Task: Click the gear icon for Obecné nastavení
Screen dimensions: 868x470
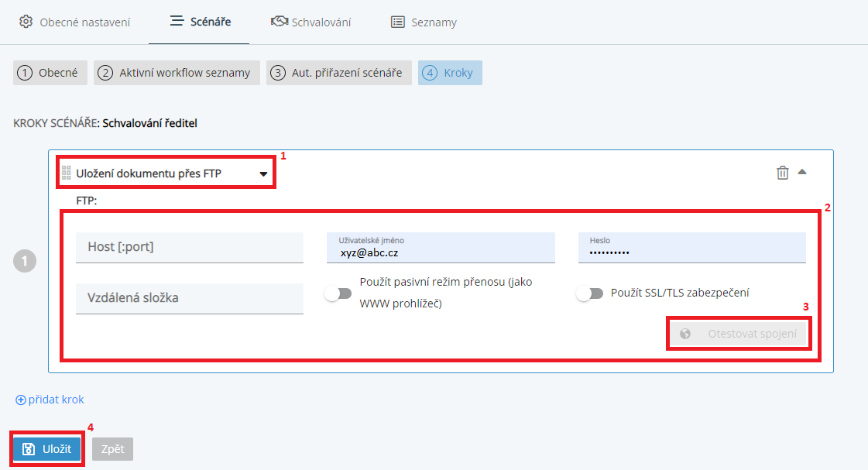Action: pos(26,22)
